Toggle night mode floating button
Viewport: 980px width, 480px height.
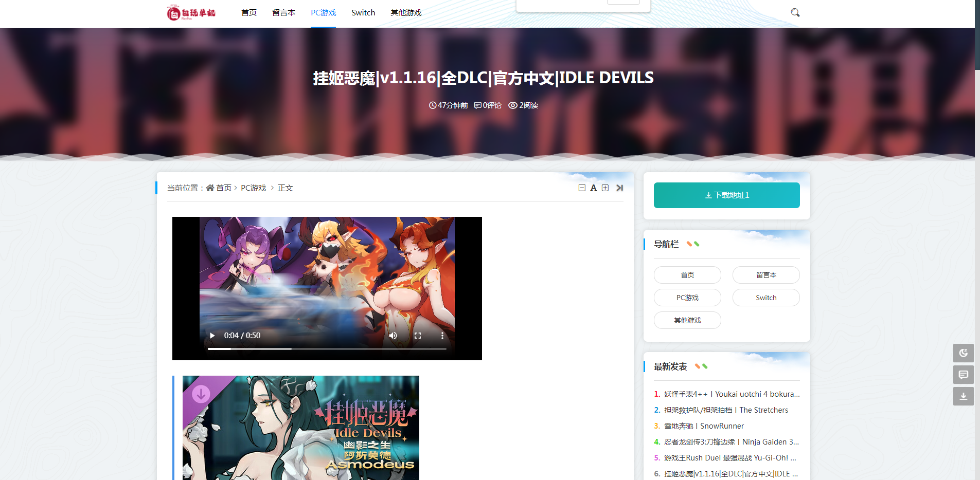(964, 353)
